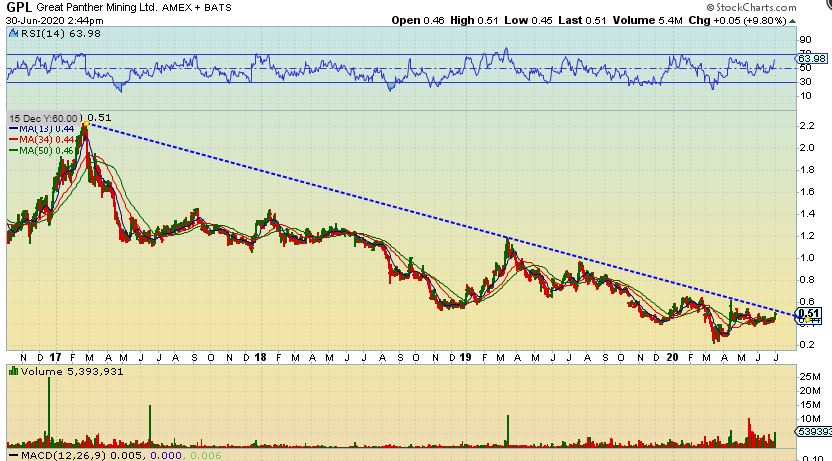Image resolution: width=832 pixels, height=461 pixels.
Task: Click the Low 0.45 value
Action: pyautogui.click(x=528, y=21)
